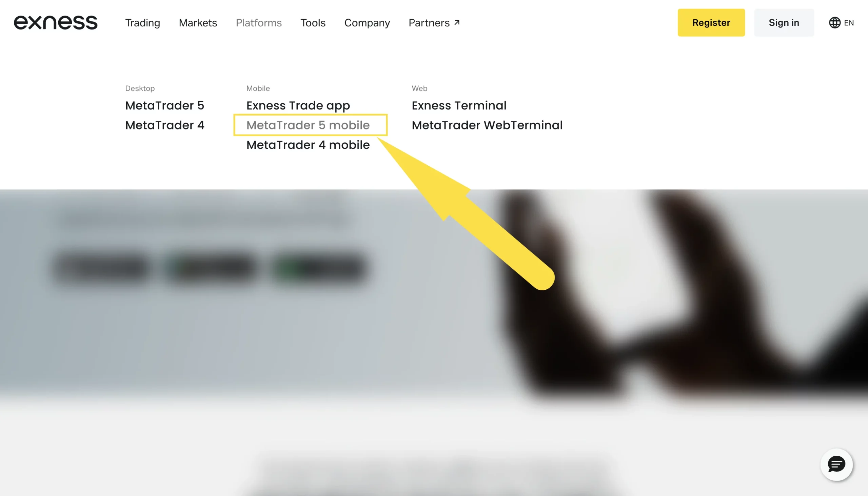The width and height of the screenshot is (868, 496).
Task: Expand the Tools navigation dropdown
Action: coord(313,23)
